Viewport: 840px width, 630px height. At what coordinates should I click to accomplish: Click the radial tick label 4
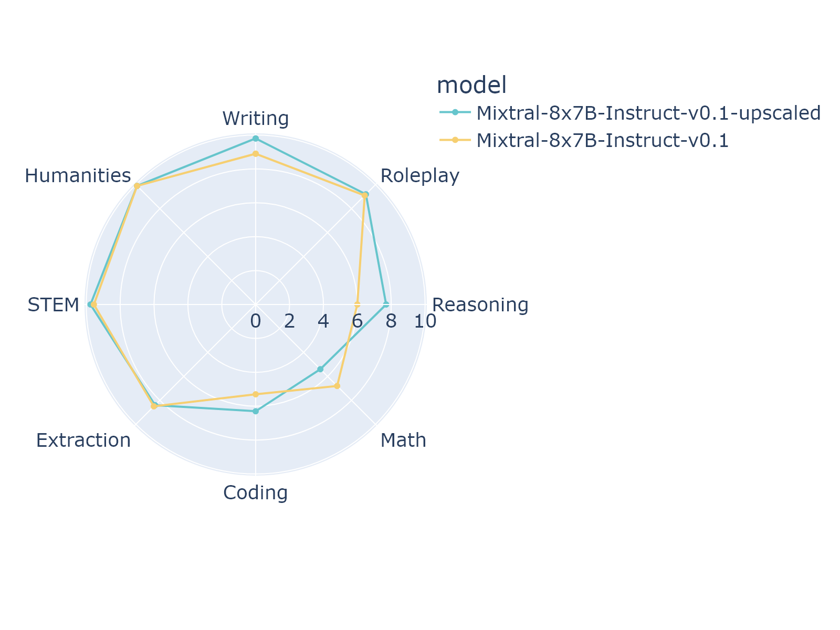click(323, 321)
